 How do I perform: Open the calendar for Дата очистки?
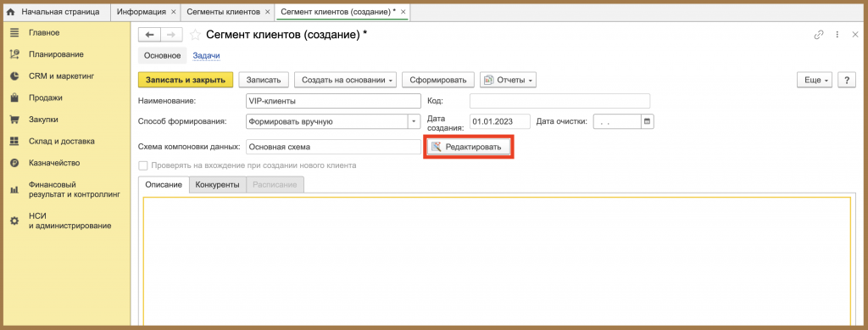[648, 121]
